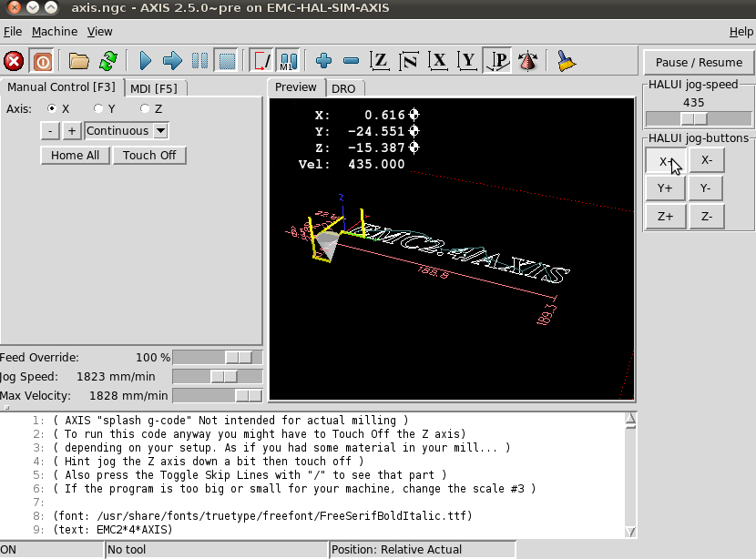Switch preview to Z top view
Viewport: 756px width, 559px height.
click(x=380, y=61)
